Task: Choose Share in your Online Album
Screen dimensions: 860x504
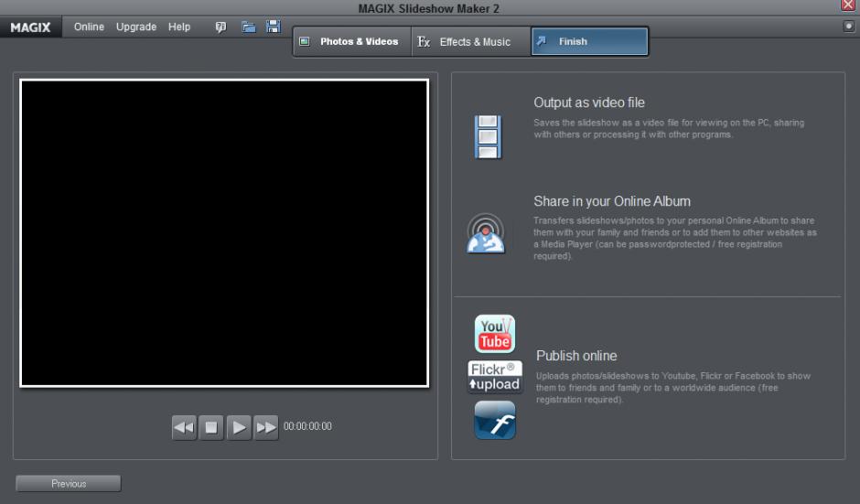Action: [611, 201]
